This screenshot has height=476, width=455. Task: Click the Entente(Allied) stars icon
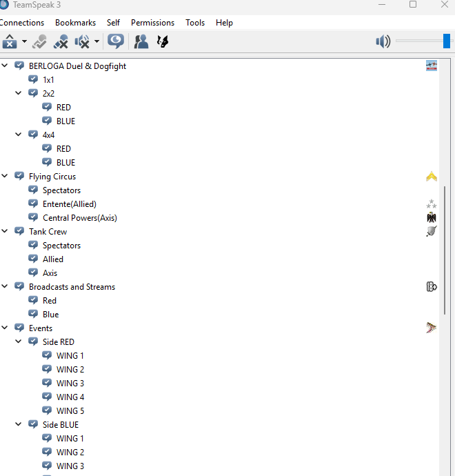pos(432,204)
